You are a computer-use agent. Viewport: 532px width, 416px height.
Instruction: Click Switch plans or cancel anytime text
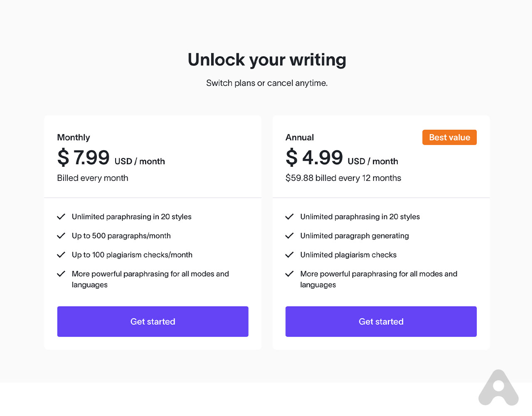[x=267, y=83]
